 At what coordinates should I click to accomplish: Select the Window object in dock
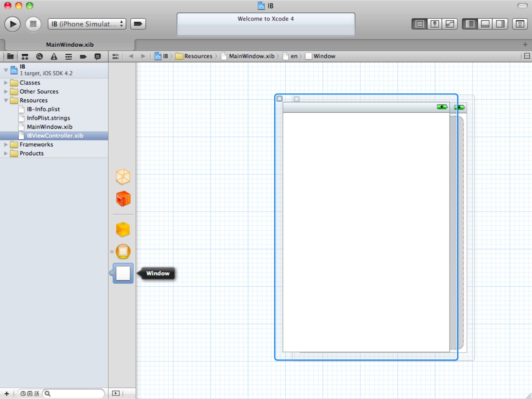coord(123,273)
